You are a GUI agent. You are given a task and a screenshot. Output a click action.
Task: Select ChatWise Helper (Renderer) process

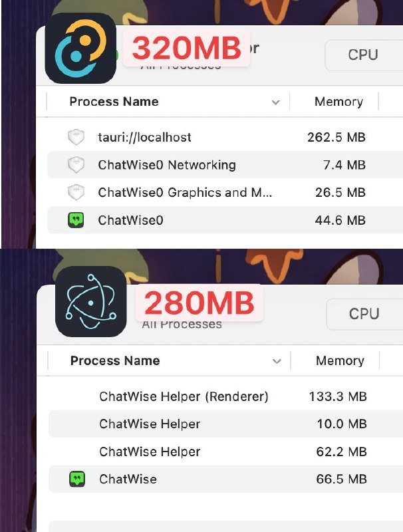point(184,397)
